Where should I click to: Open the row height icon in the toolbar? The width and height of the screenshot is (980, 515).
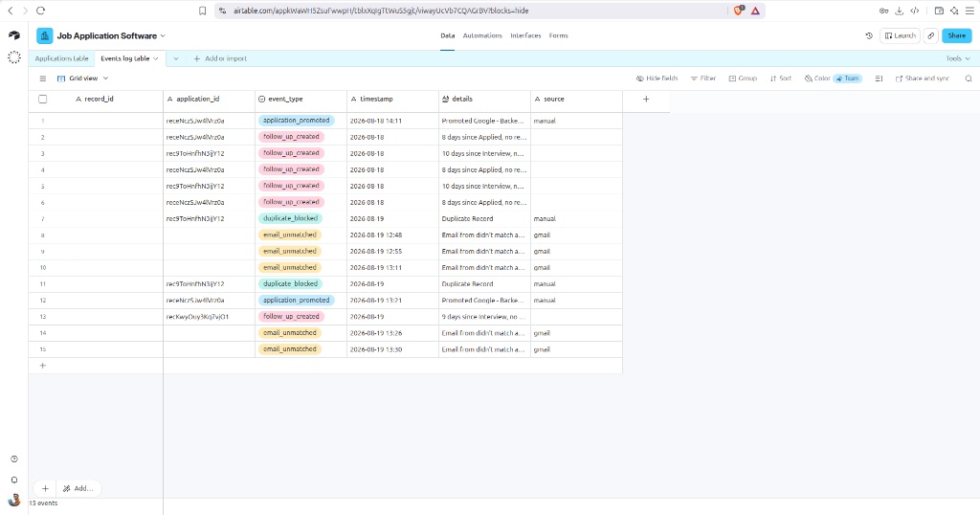click(x=879, y=78)
